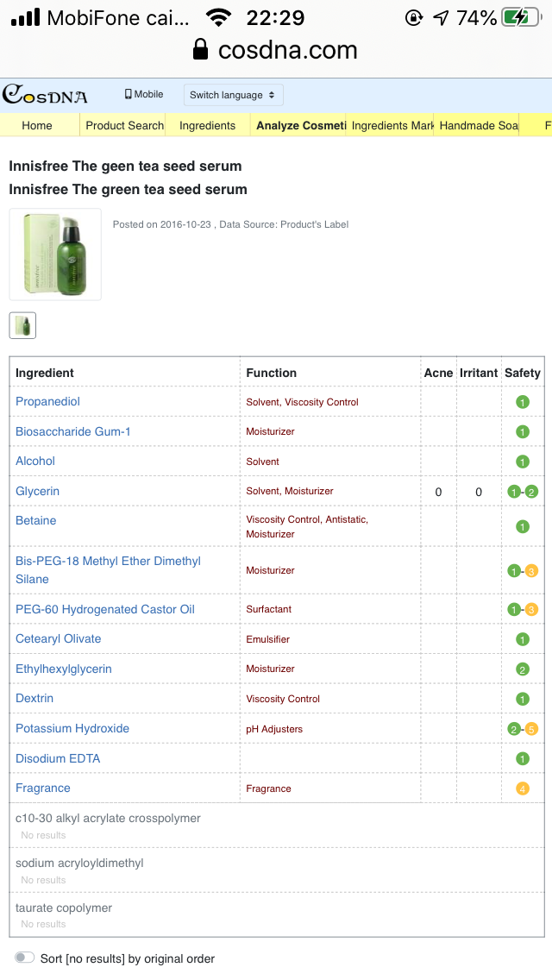Image resolution: width=552 pixels, height=980 pixels.
Task: Tap the Mobile phone icon
Action: pyautogui.click(x=129, y=94)
